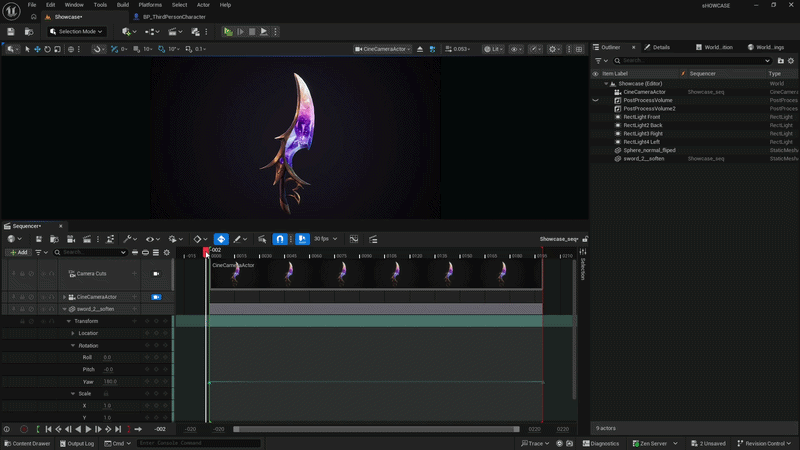800x450 pixels.
Task: Toggle the Scale lock ratio icon
Action: [x=106, y=394]
